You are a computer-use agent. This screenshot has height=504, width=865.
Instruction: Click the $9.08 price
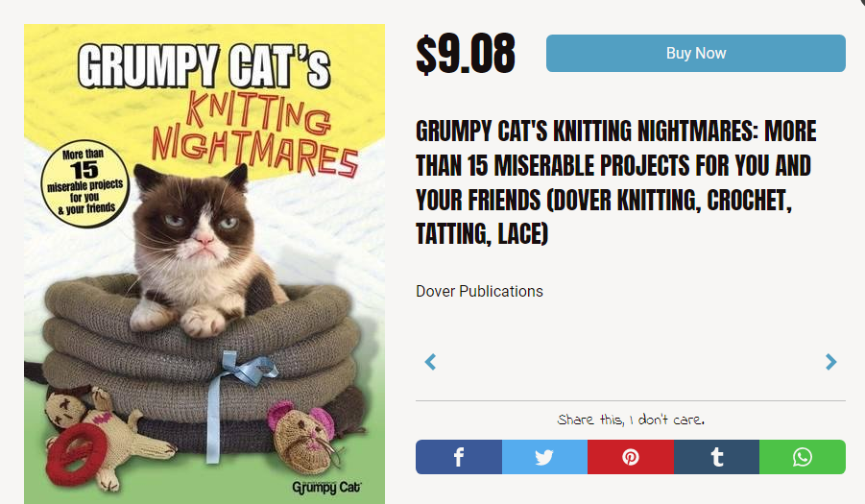click(465, 54)
